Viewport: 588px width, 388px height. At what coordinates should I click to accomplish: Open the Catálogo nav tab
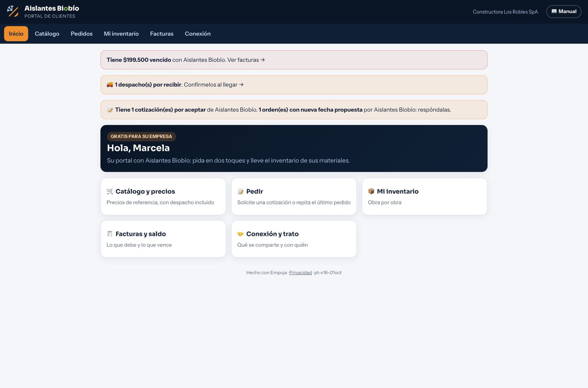coord(47,34)
